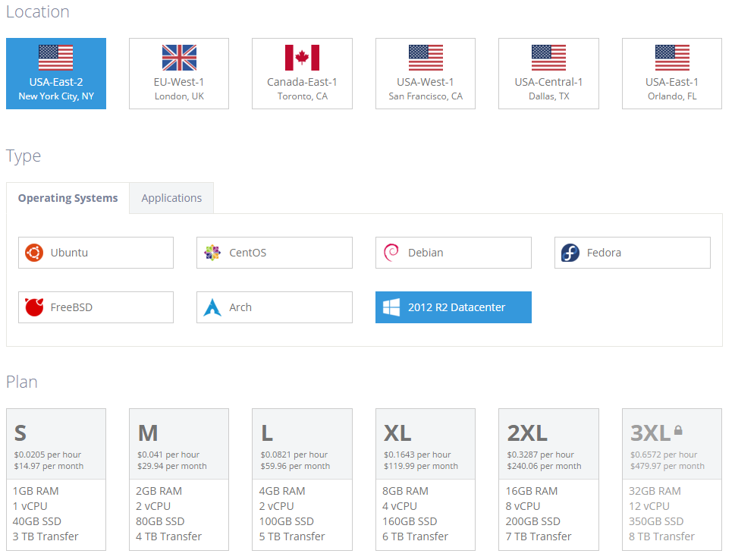735x560 pixels.
Task: Click the lock icon on 3XL plan
Action: [x=678, y=430]
